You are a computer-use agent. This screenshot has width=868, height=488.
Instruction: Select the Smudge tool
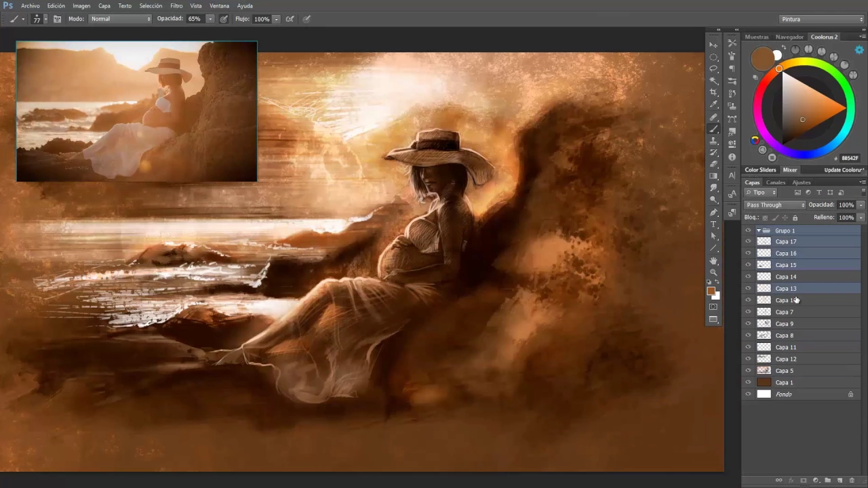[x=713, y=188]
